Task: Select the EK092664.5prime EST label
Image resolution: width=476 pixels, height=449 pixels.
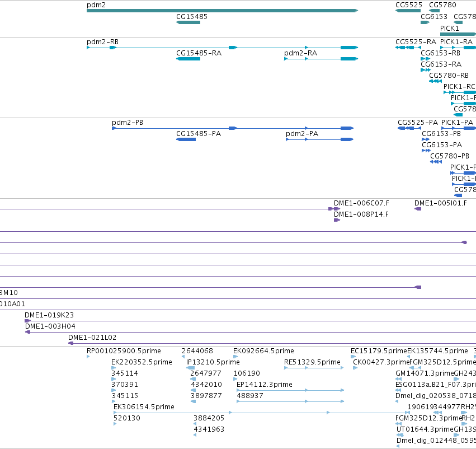Action: pos(263,351)
